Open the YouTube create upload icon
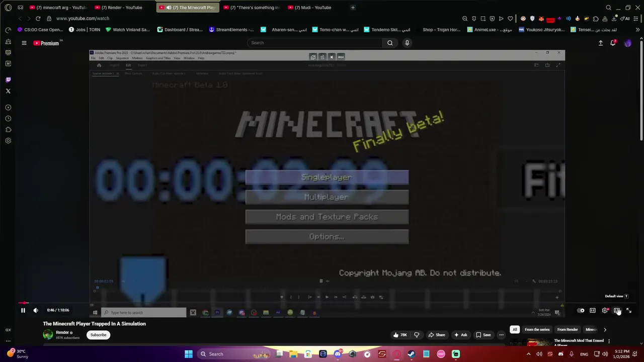Viewport: 644px width, 362px height. tap(600, 43)
